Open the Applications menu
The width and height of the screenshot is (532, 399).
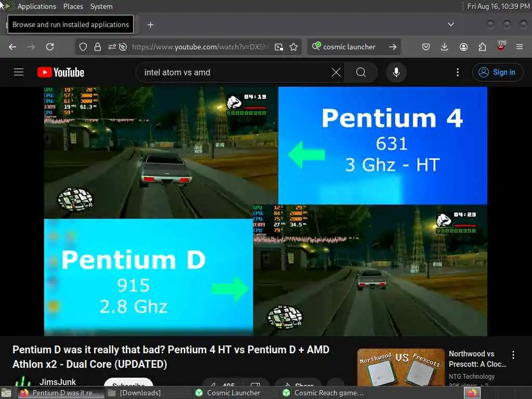click(37, 6)
